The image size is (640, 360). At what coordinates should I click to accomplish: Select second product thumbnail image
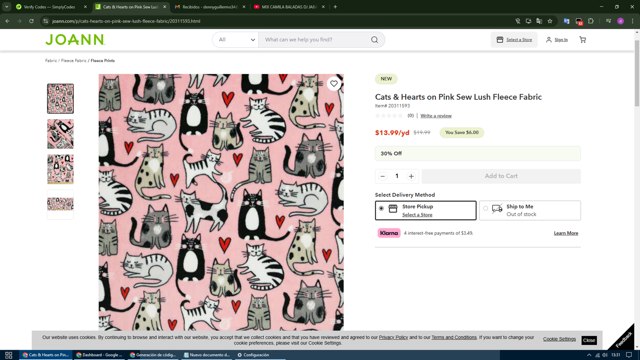[x=60, y=134]
